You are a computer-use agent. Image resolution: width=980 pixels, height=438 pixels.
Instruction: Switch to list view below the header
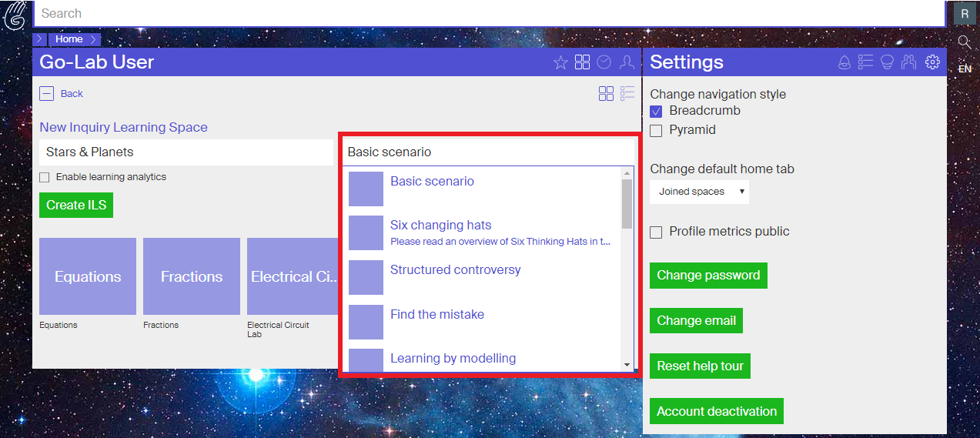627,93
